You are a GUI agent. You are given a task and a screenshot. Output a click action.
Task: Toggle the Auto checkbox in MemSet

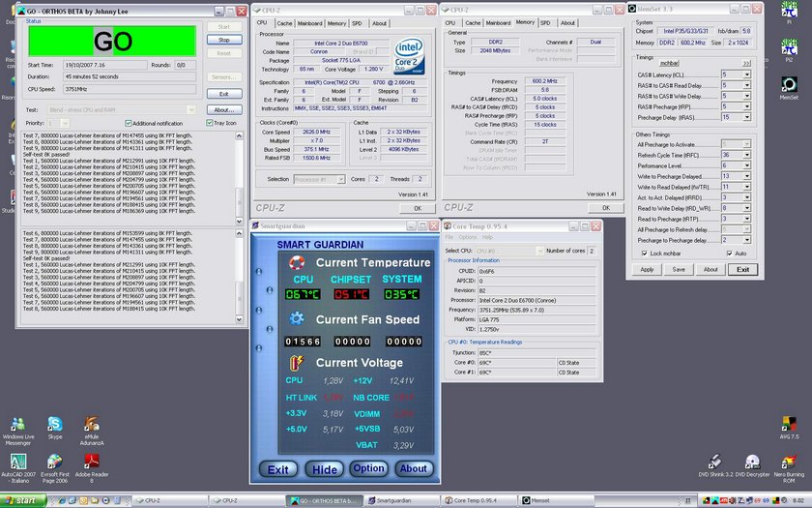[729, 254]
